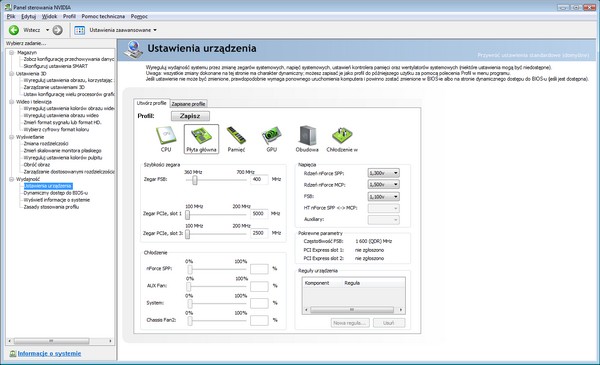Choose the Obudowa chassis icon
600x365 pixels.
click(307, 135)
